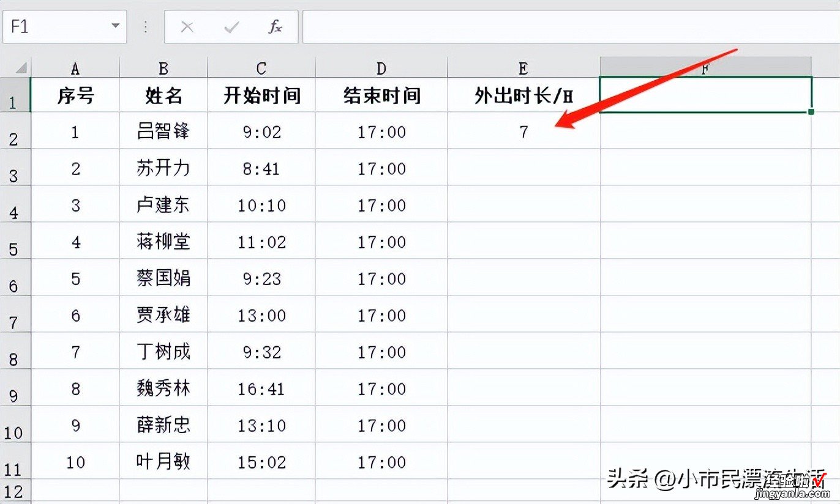
Task: Open Insert Function fx dialog
Action: pyautogui.click(x=276, y=27)
